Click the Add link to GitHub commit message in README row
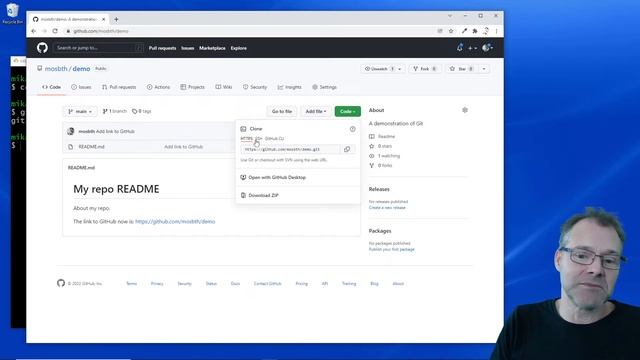This screenshot has height=360, width=640. (x=183, y=147)
